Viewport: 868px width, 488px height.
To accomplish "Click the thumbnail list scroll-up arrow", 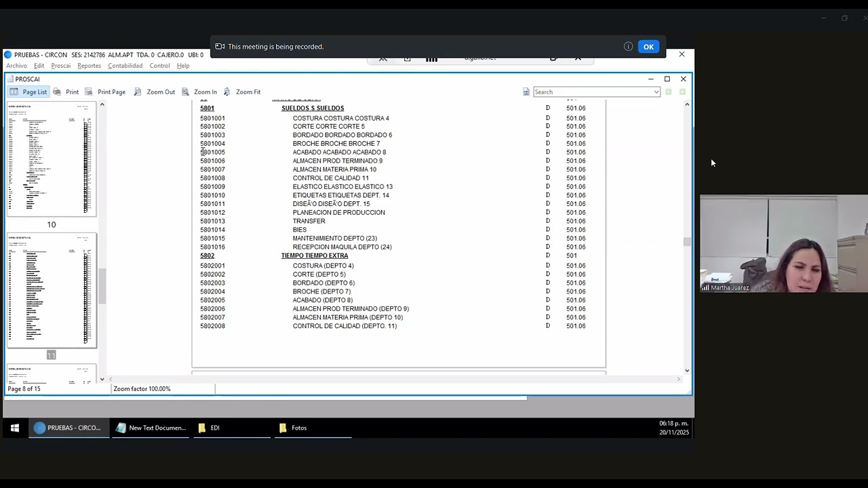I will (x=102, y=104).
